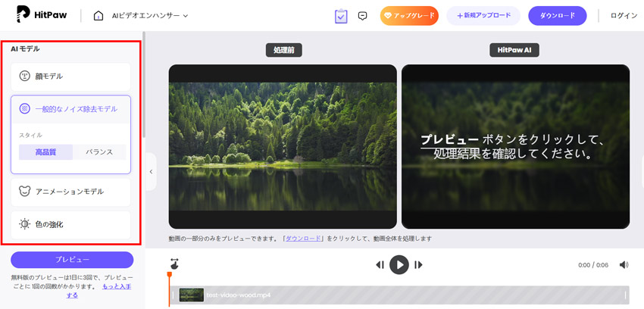Choose the 高品質 style
644x309 pixels.
click(x=45, y=151)
